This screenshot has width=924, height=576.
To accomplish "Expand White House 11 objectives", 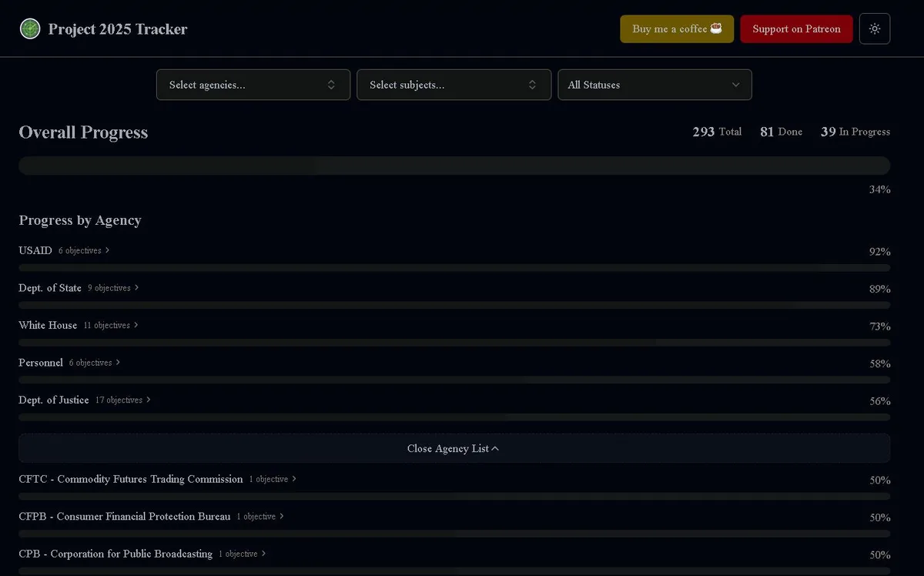I will point(111,325).
